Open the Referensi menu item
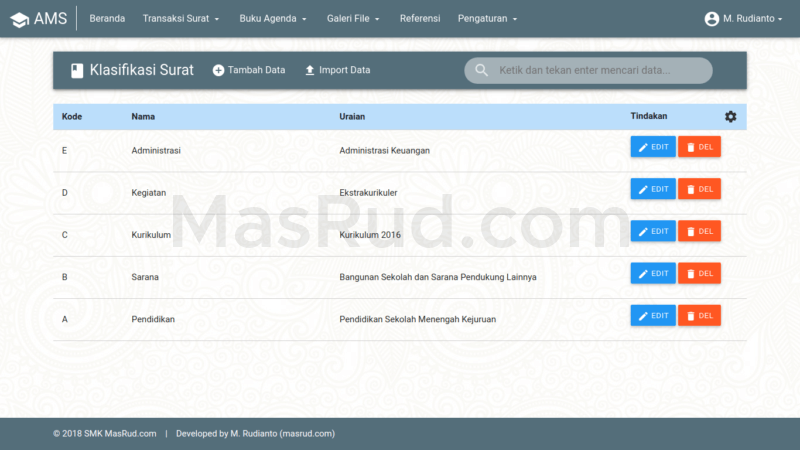The image size is (800, 450). [419, 18]
